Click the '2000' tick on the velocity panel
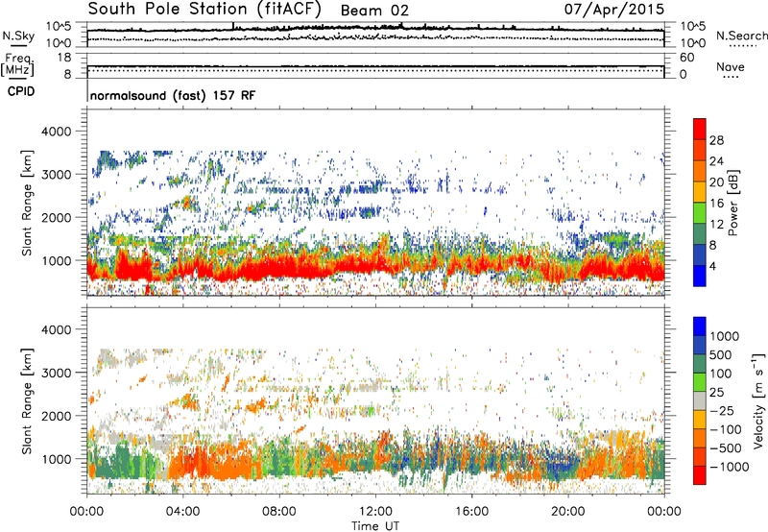This screenshot has width=768, height=532. 56,416
